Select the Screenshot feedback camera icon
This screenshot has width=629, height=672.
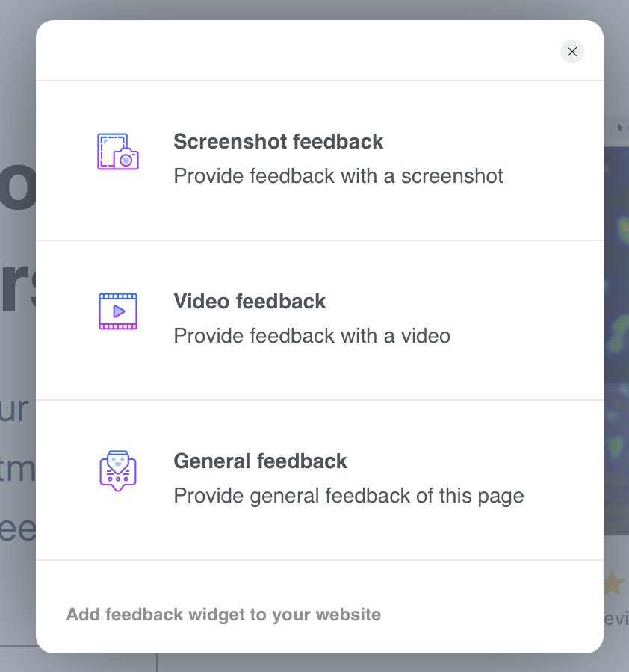pos(117,152)
